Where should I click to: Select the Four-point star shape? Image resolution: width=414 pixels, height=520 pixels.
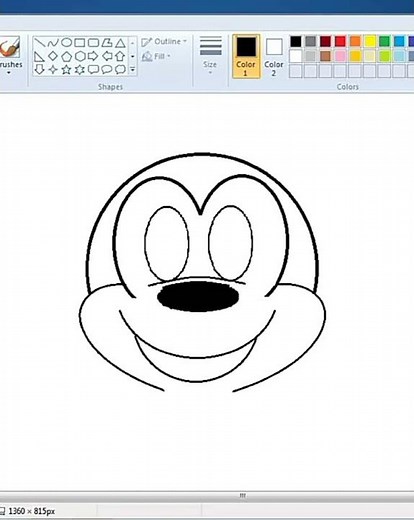[x=53, y=69]
